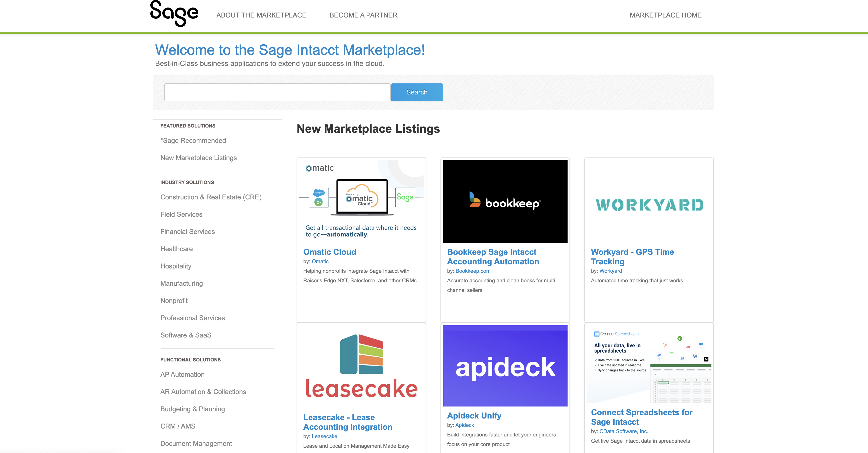Visit vendor Workyard link
The width and height of the screenshot is (868, 453).
610,271
